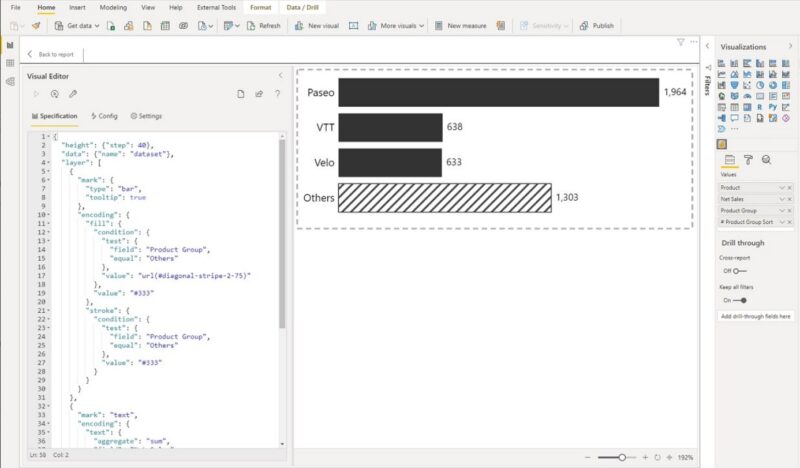Click the Visual Editor help question mark
Screen dimensions: 800x468
point(277,94)
